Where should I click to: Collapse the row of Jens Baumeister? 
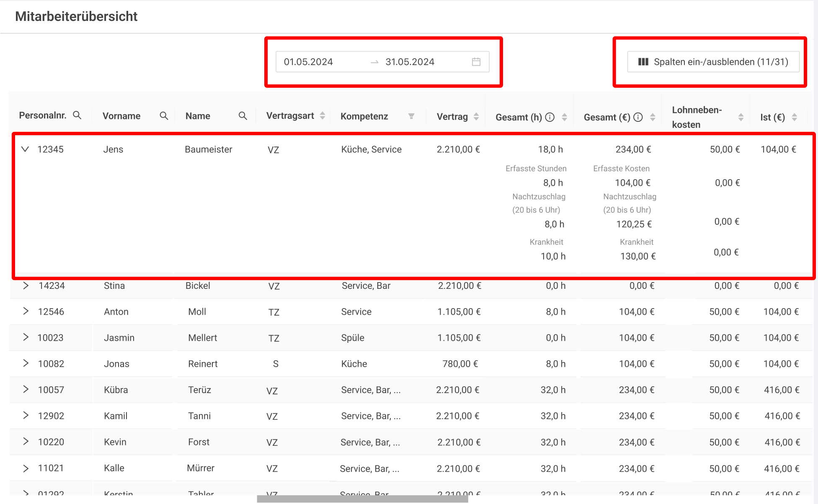[x=25, y=149]
